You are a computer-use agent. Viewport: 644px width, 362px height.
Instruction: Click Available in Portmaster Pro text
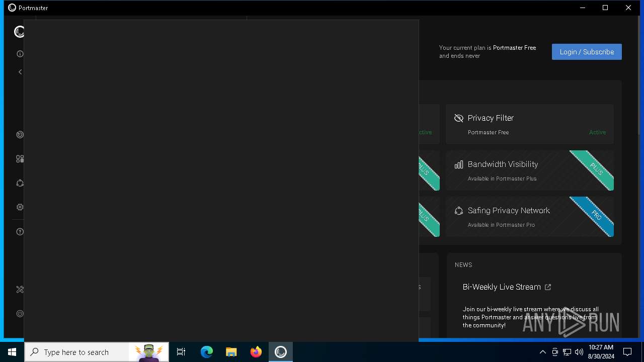click(x=501, y=225)
